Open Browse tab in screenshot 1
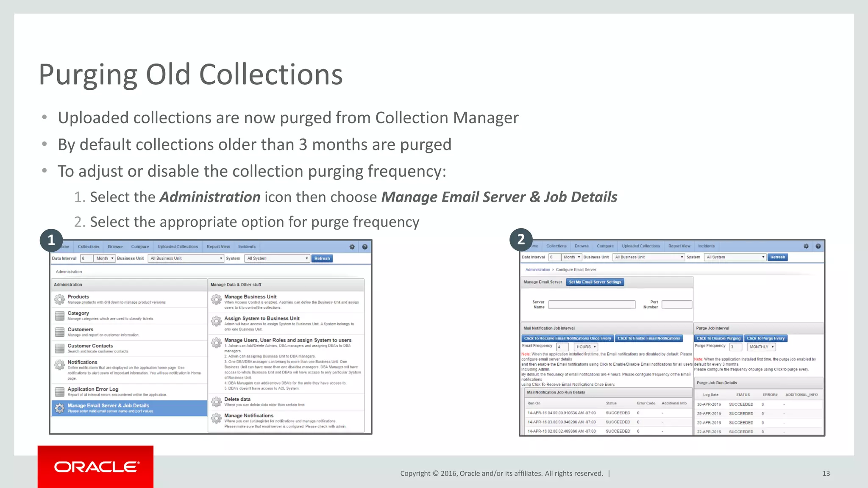The image size is (868, 488). tap(115, 247)
